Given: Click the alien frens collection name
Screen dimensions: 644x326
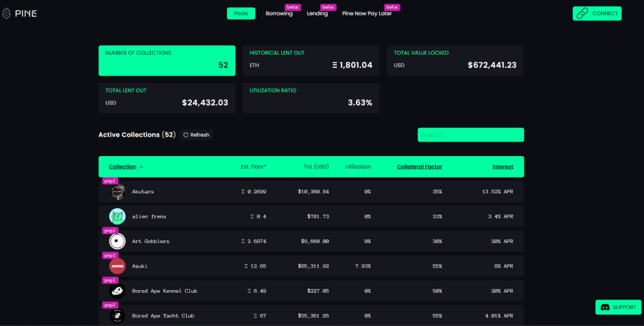Looking at the screenshot, I should [x=149, y=216].
